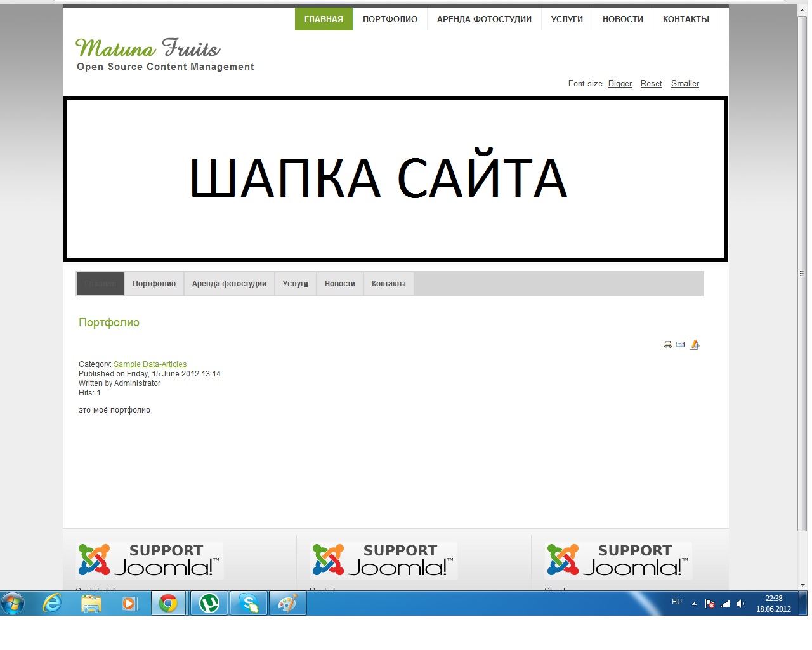Open the Sample Data-Articles category link
812x650 pixels.
tap(150, 364)
